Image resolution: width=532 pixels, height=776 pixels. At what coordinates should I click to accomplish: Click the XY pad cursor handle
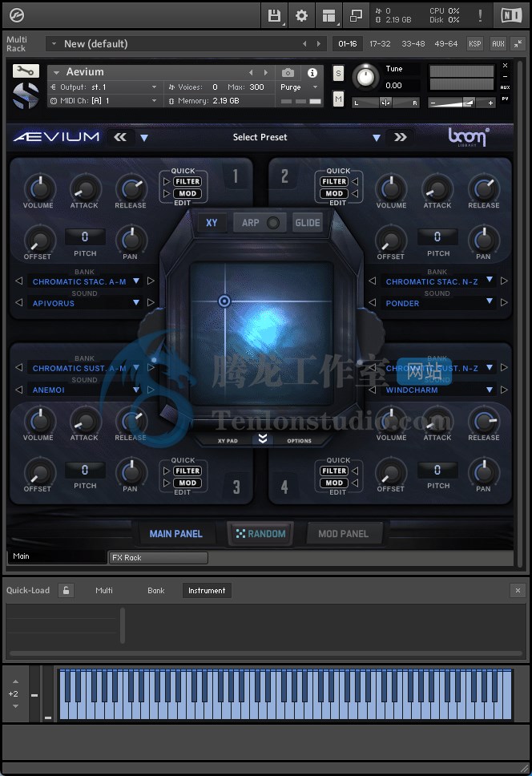coord(224,301)
